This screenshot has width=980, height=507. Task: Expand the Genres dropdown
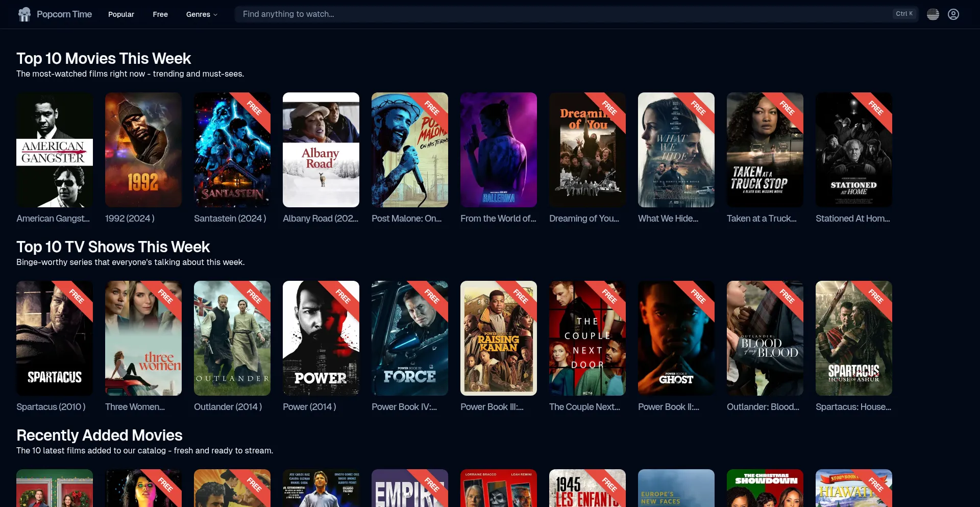point(201,14)
